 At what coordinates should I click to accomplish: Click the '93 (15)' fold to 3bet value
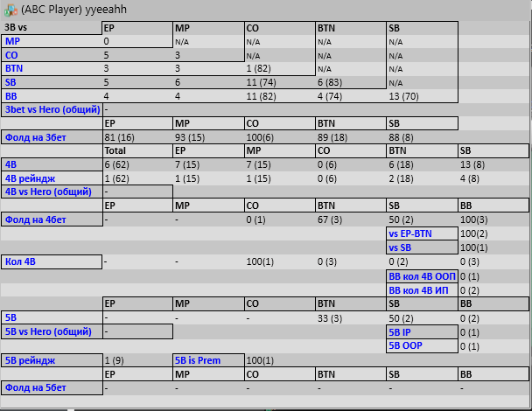coord(190,137)
